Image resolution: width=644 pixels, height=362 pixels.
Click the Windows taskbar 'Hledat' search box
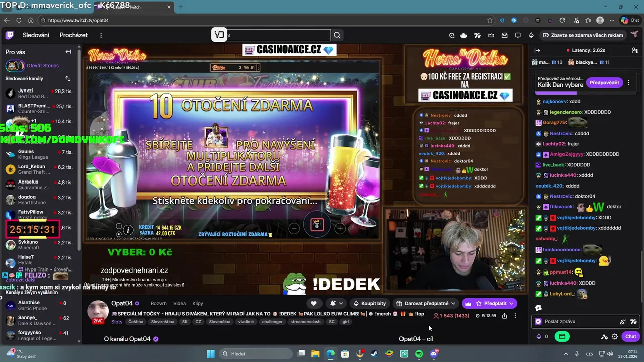255,354
